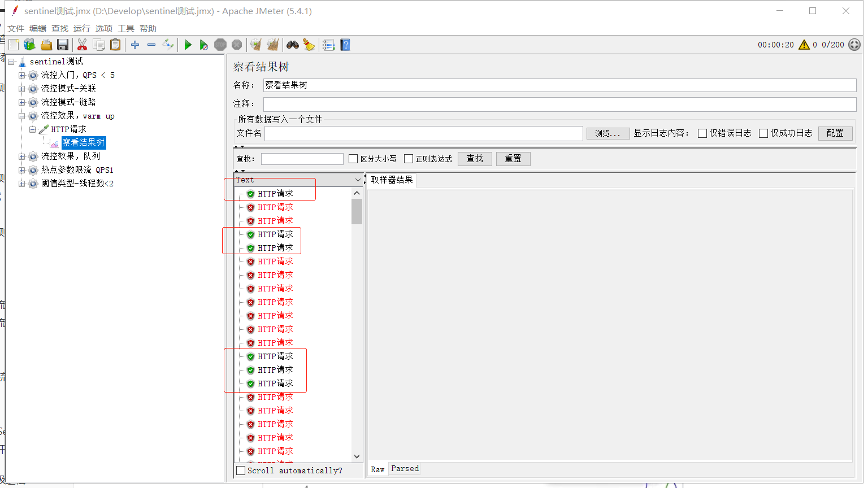The height and width of the screenshot is (488, 868).
Task: Switch to the 取样器结果 tab
Action: coord(392,180)
